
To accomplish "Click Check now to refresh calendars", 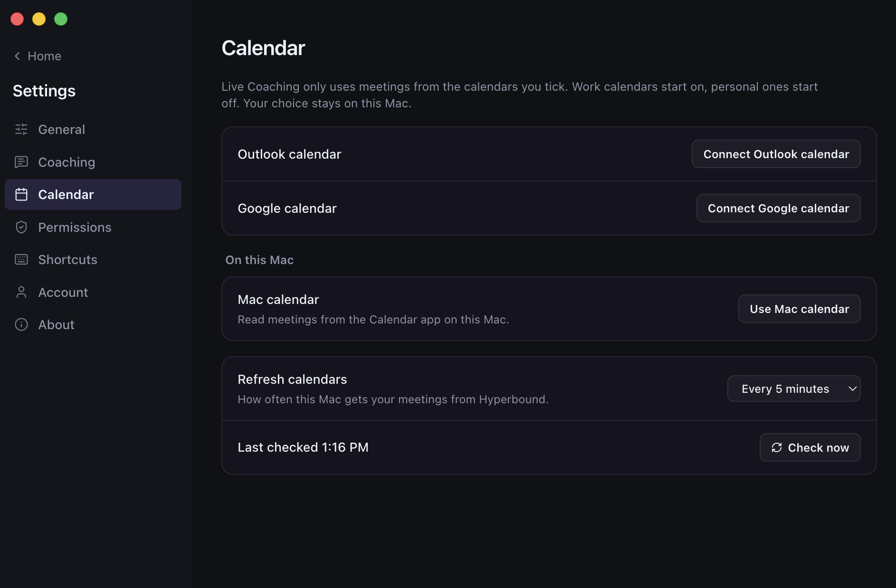I will pos(810,447).
